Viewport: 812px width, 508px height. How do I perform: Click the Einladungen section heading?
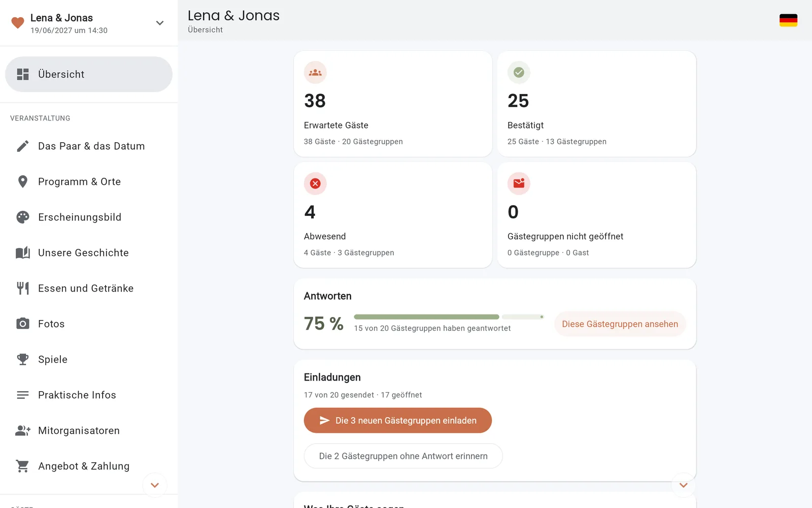pos(332,377)
